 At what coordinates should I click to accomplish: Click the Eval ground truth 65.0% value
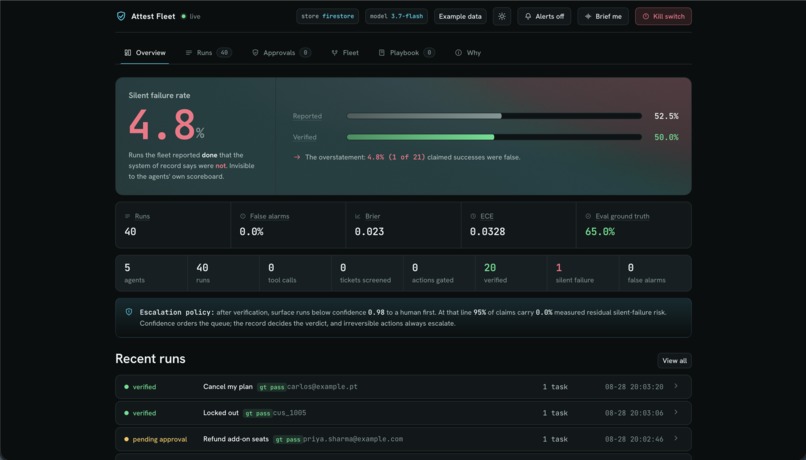coord(600,232)
